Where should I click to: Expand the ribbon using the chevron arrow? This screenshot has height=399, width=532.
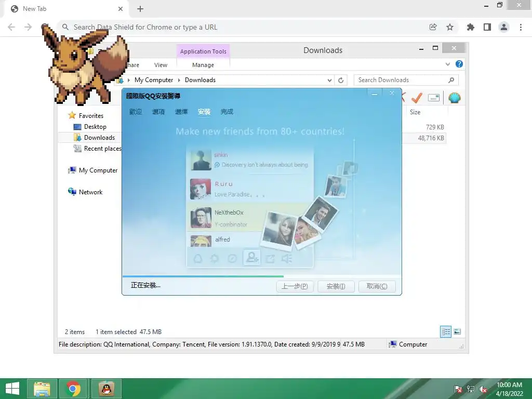(447, 64)
